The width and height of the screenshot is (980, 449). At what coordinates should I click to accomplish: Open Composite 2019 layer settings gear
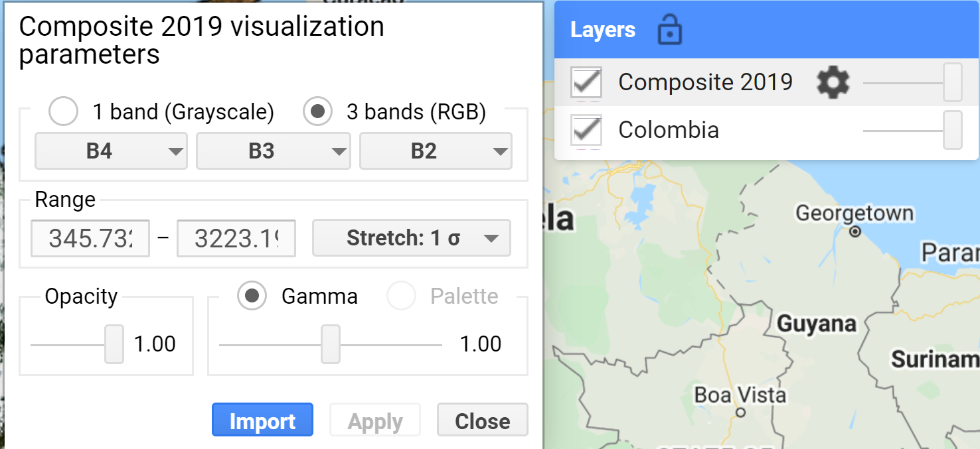tap(833, 83)
